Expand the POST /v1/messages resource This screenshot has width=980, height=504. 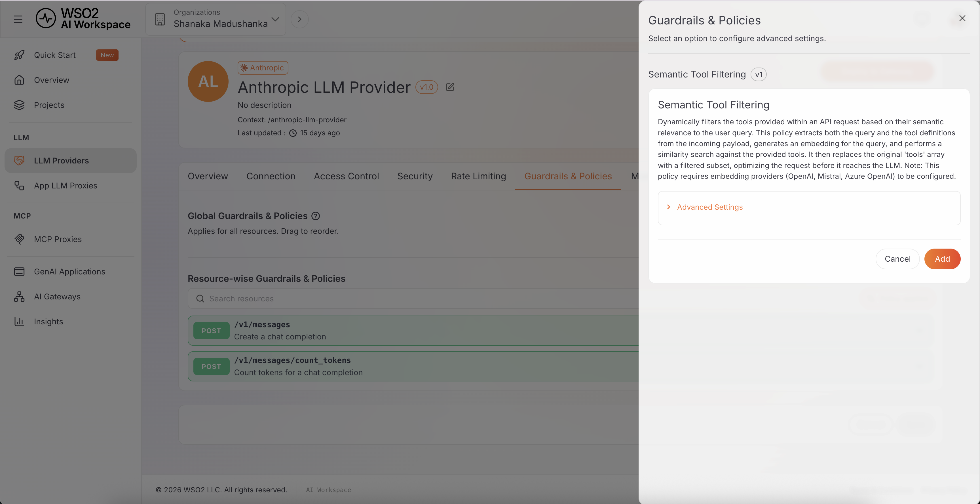(413, 330)
